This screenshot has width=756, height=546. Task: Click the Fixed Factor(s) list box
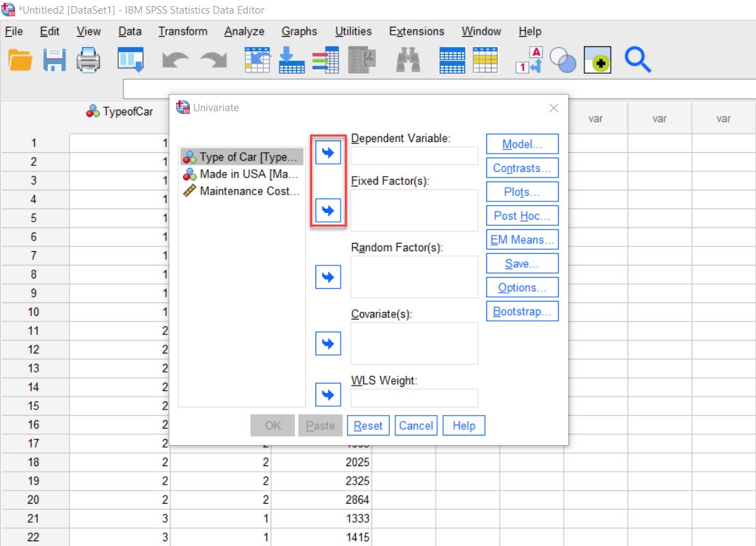point(414,210)
